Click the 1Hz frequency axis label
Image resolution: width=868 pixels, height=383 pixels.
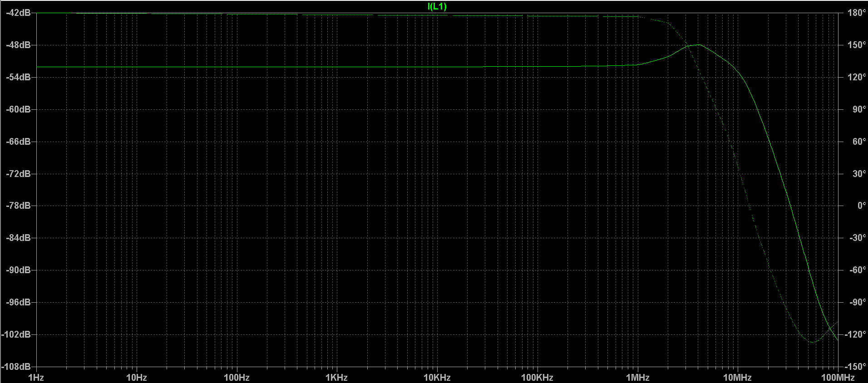[36, 378]
